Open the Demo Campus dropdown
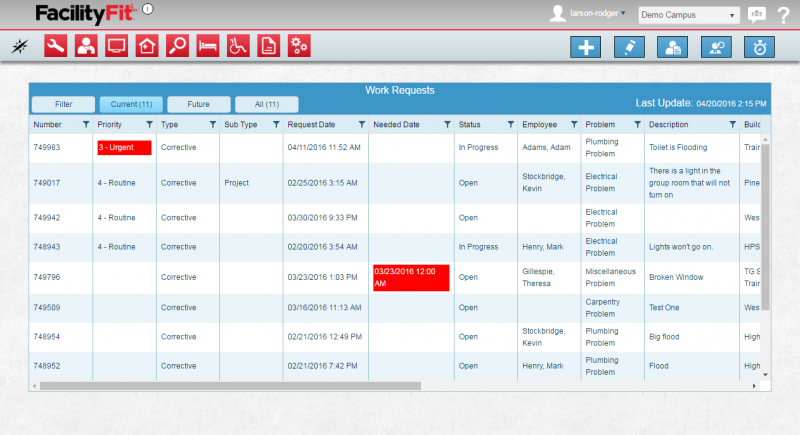 (688, 15)
